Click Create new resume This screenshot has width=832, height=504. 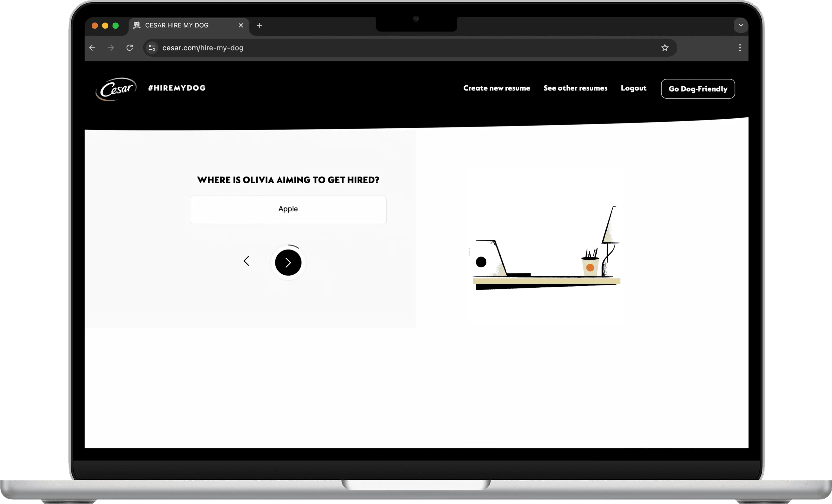[x=496, y=88]
